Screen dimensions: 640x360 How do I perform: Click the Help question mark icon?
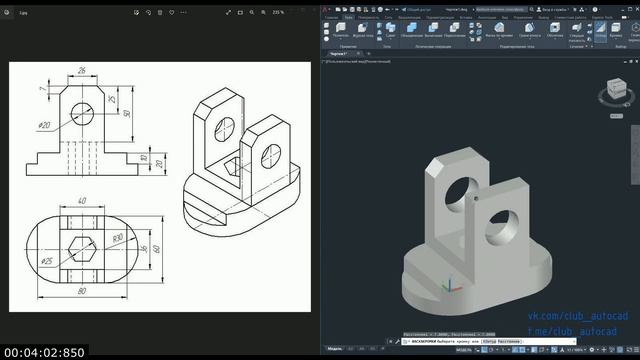point(595,9)
